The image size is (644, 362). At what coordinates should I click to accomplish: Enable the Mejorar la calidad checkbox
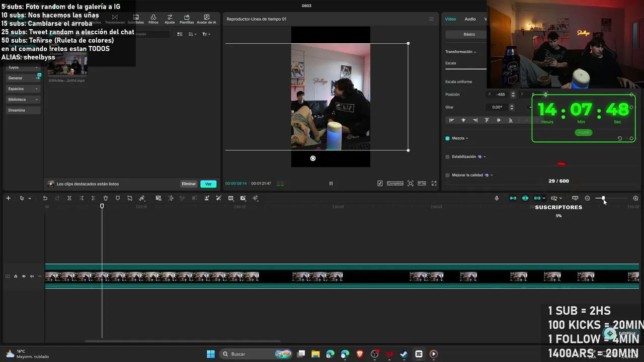click(x=447, y=175)
